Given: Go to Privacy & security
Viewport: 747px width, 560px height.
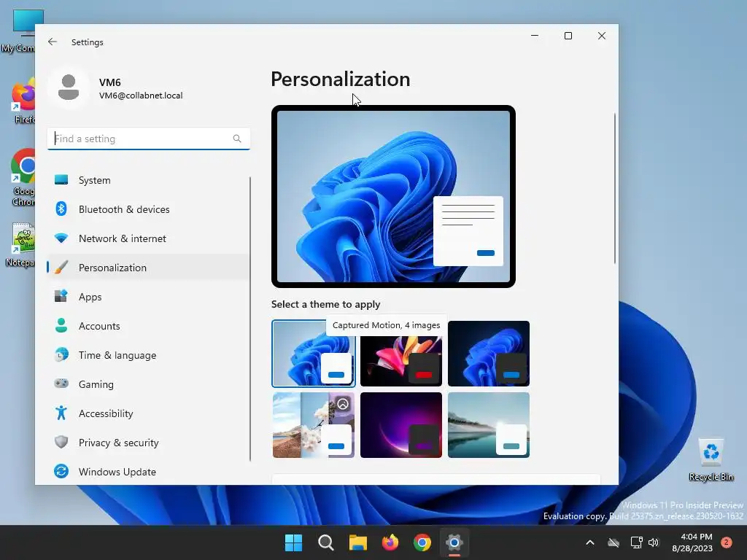Looking at the screenshot, I should [x=148, y=442].
